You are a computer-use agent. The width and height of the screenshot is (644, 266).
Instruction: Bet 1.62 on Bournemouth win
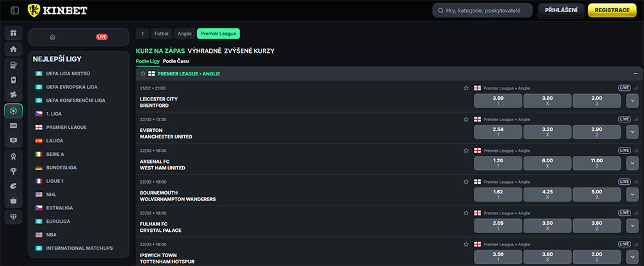(498, 194)
